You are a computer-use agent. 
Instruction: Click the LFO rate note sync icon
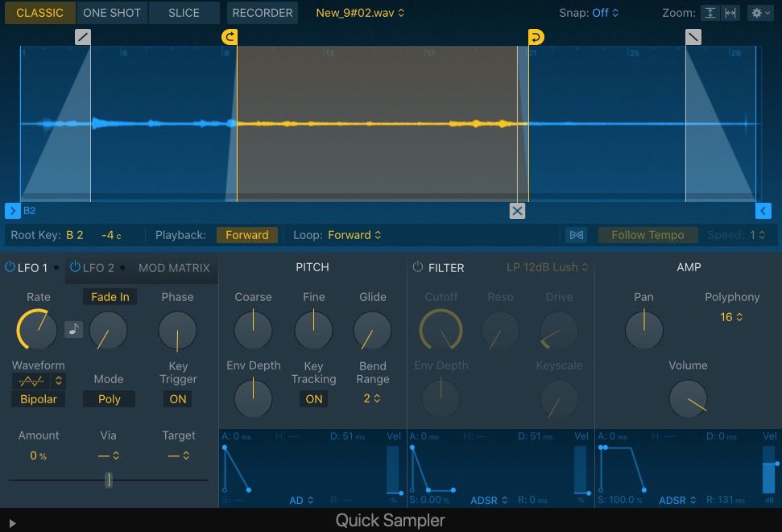click(x=73, y=329)
